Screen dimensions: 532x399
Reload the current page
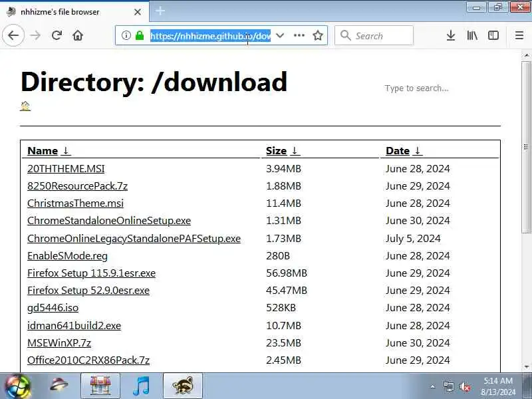[x=57, y=35]
